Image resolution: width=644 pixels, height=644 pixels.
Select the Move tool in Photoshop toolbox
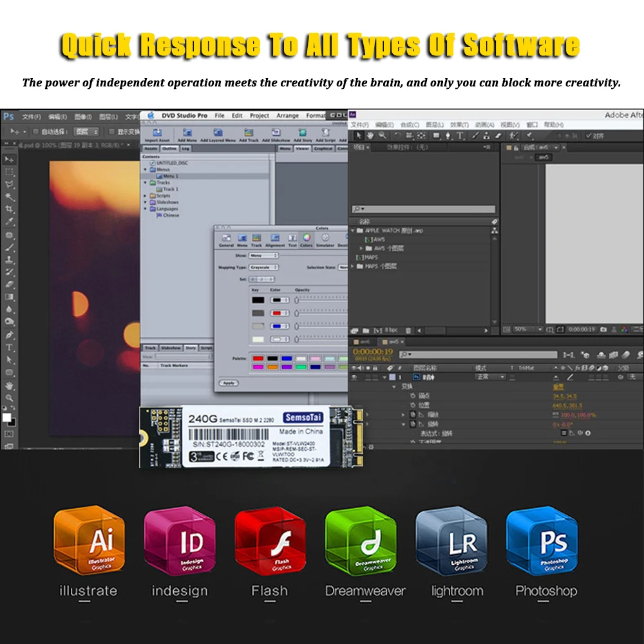coord(9,159)
